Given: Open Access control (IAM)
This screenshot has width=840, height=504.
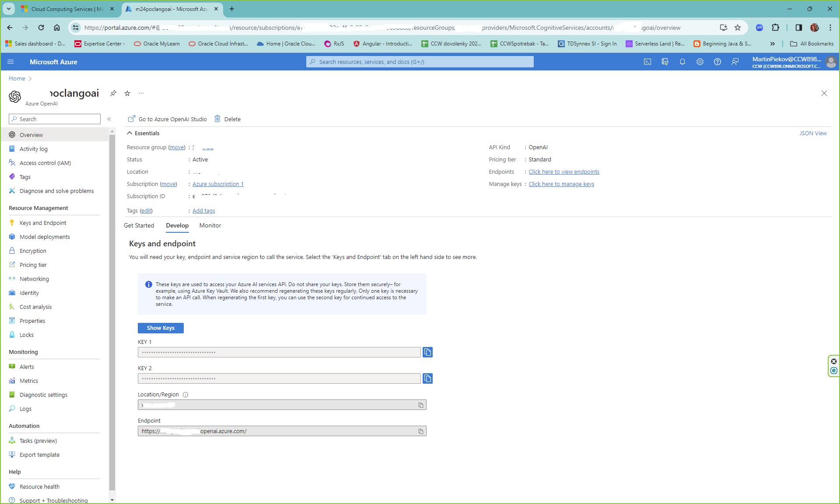Looking at the screenshot, I should click(45, 163).
